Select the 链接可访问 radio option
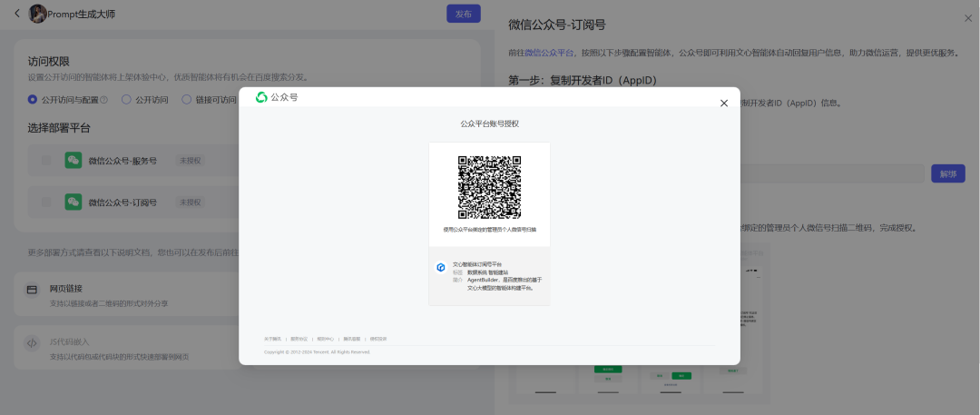This screenshot has width=980, height=415. (186, 99)
